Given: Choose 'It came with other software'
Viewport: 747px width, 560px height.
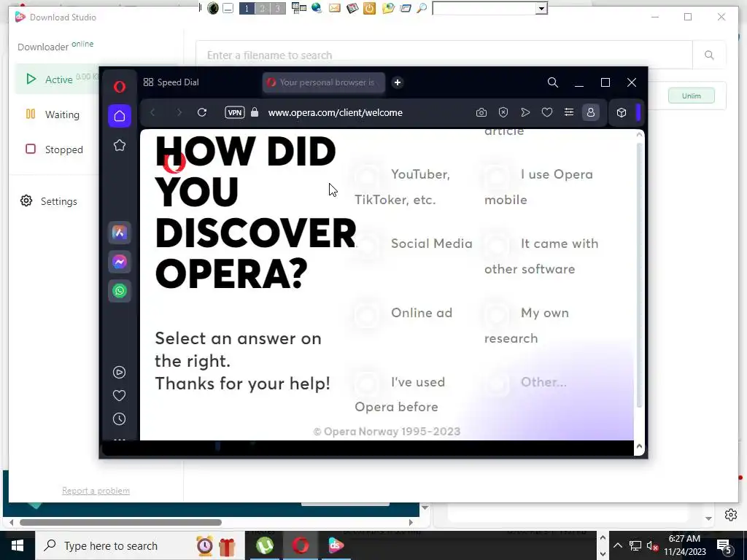Looking at the screenshot, I should pos(541,256).
